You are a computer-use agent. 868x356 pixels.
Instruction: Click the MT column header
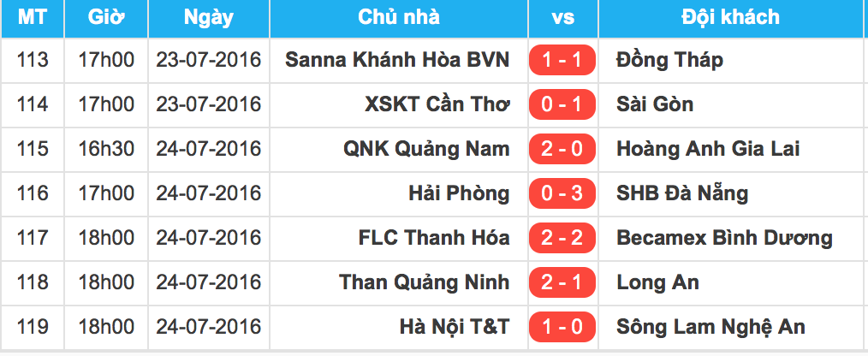33,17
